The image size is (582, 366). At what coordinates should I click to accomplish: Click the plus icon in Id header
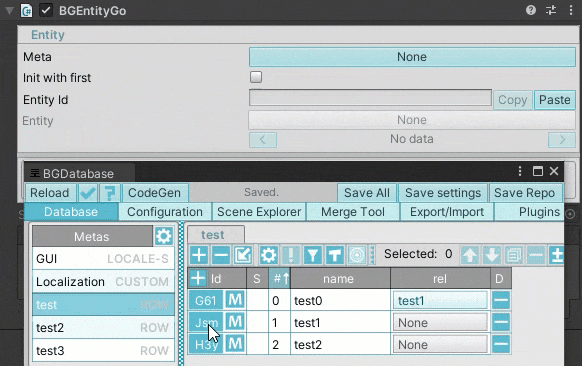tap(198, 278)
